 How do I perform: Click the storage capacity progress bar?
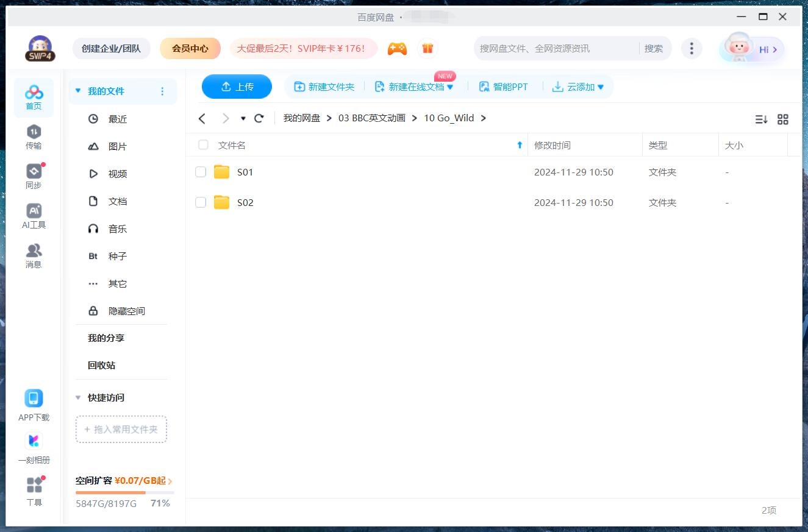click(122, 494)
